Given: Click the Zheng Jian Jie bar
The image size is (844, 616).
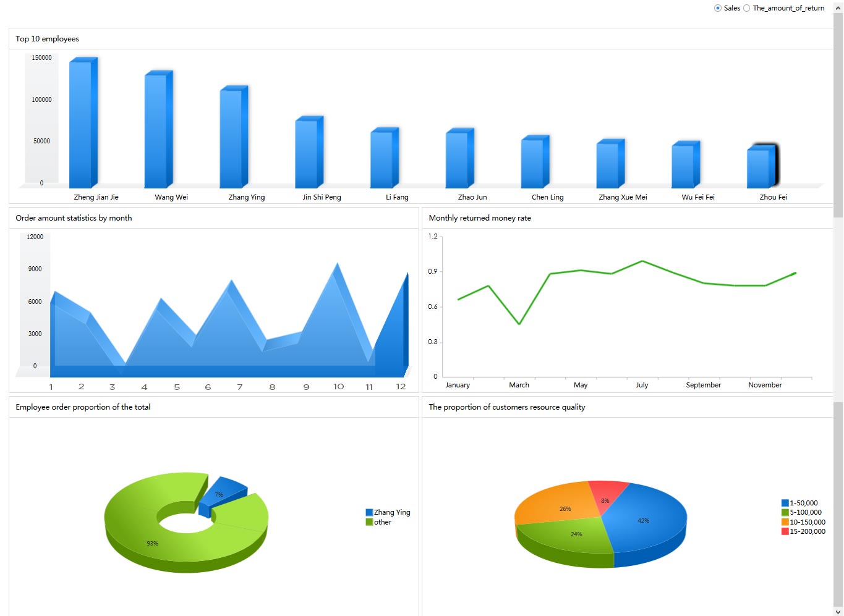Looking at the screenshot, I should [x=83, y=122].
